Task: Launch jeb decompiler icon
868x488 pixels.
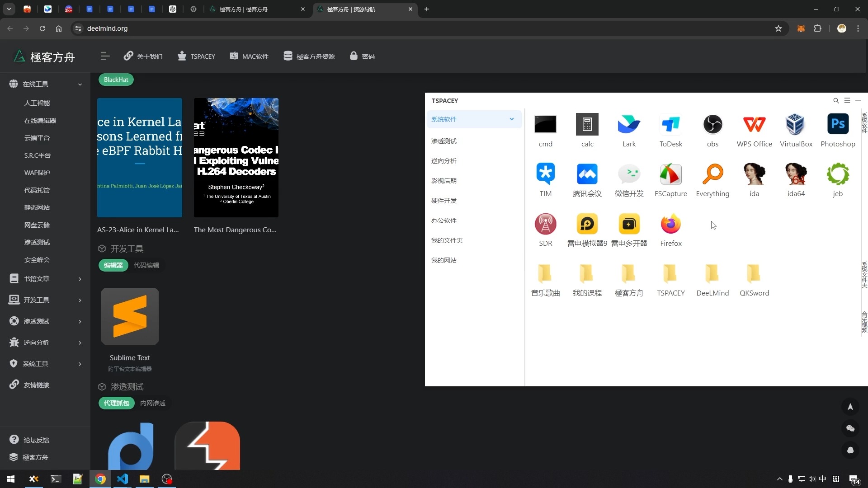Action: [838, 174]
